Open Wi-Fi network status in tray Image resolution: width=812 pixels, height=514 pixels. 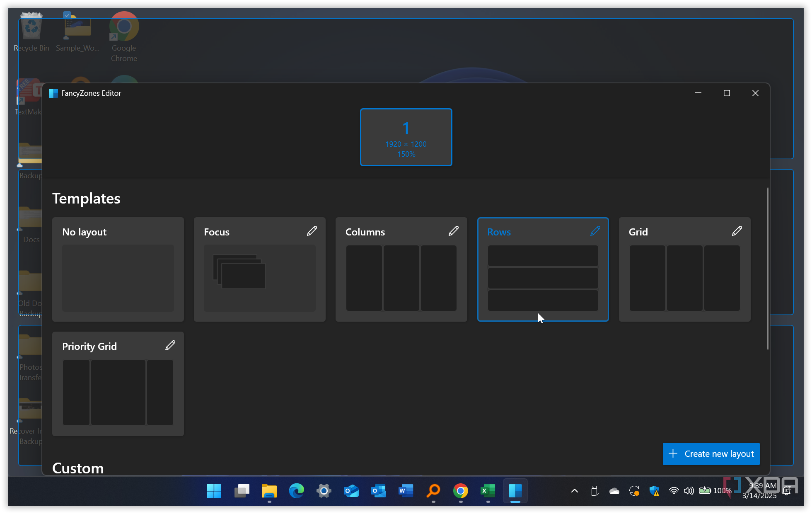674,491
